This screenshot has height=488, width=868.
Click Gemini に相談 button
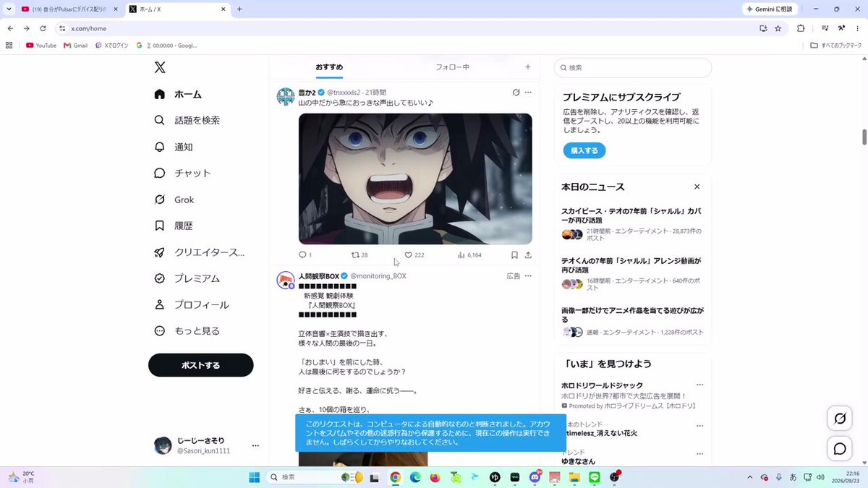click(x=770, y=9)
